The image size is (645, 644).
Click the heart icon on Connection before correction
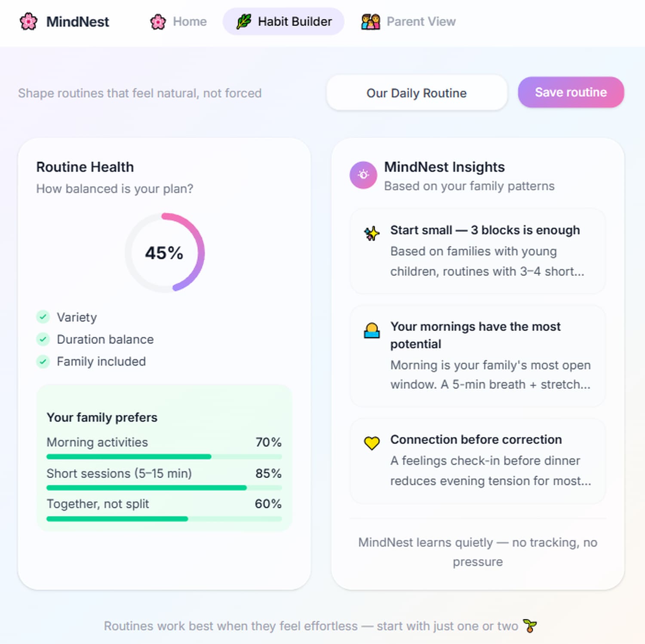tap(372, 442)
